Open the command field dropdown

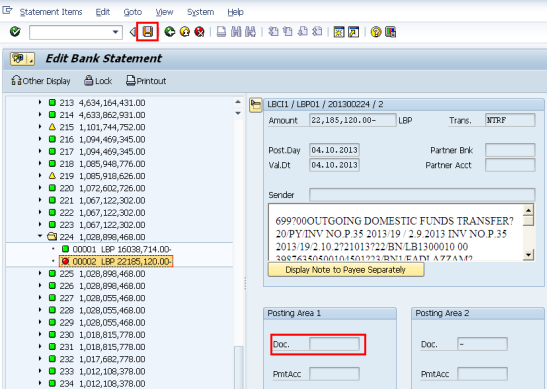coord(115,32)
